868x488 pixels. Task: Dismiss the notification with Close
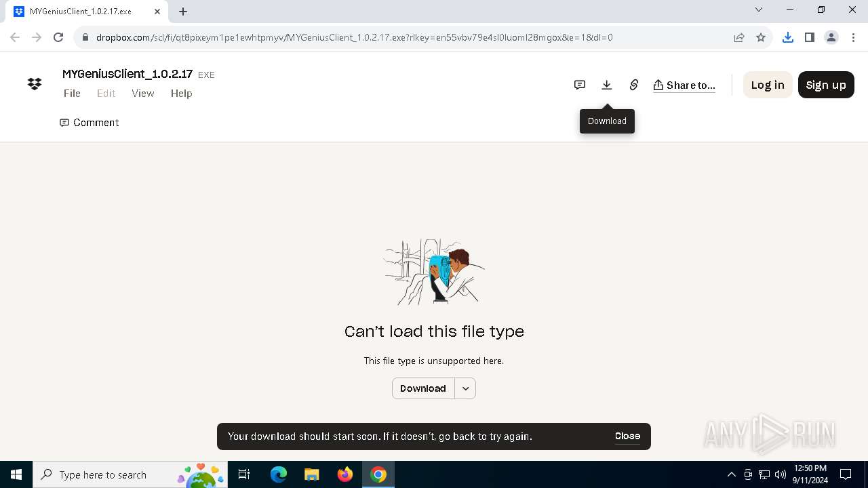[x=627, y=436]
